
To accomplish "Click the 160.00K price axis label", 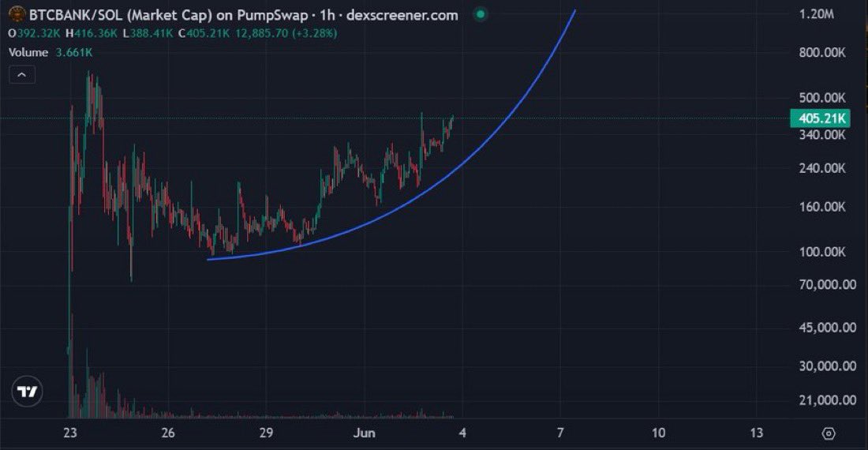I will tap(822, 207).
